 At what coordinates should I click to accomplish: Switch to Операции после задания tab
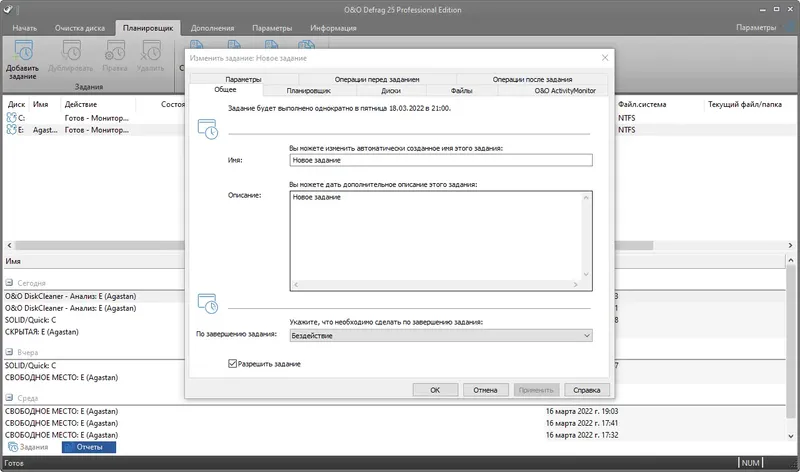tap(532, 79)
